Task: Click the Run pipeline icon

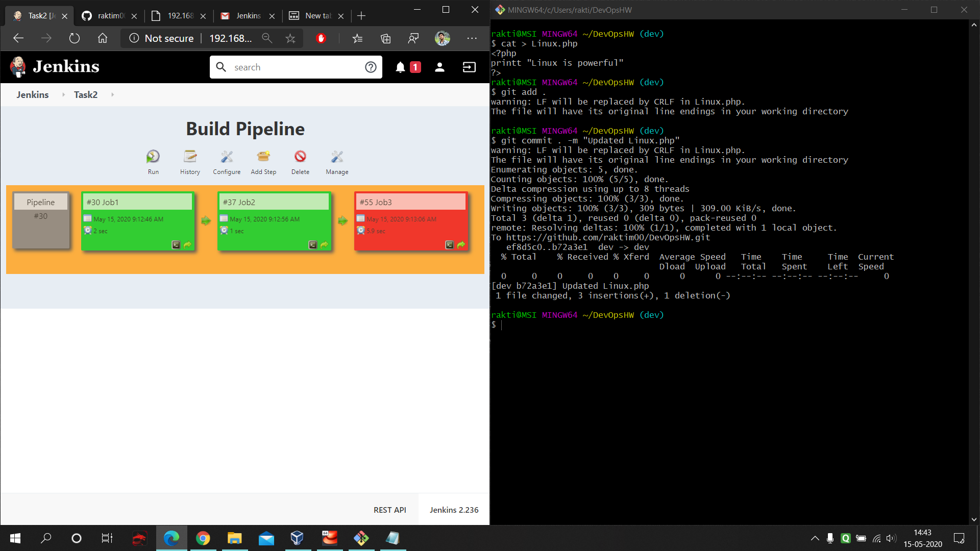Action: coord(153,157)
